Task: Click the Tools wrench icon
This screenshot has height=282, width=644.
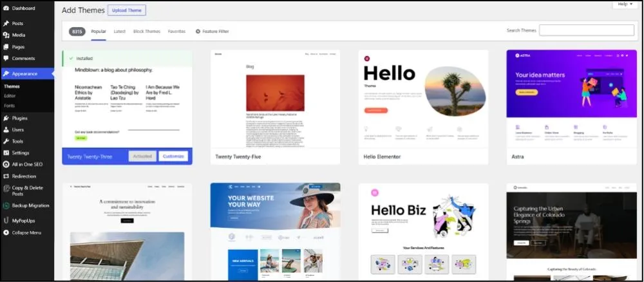Action: pyautogui.click(x=6, y=141)
